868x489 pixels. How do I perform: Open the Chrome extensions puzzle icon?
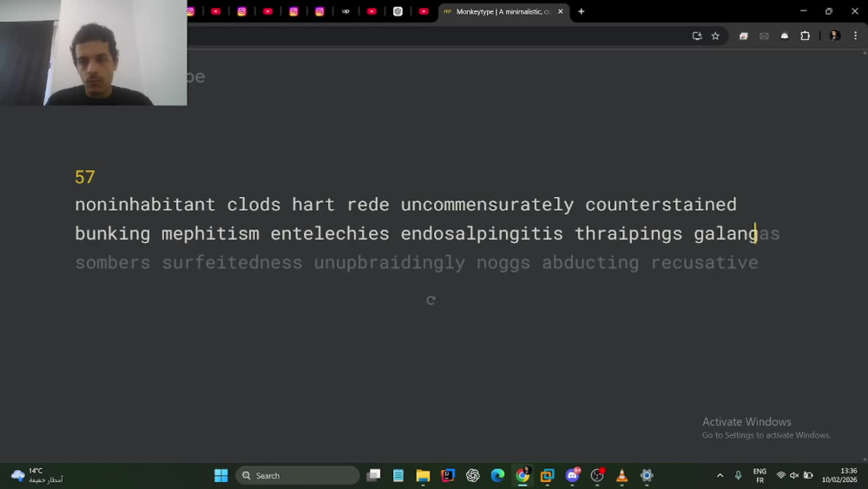tap(806, 36)
